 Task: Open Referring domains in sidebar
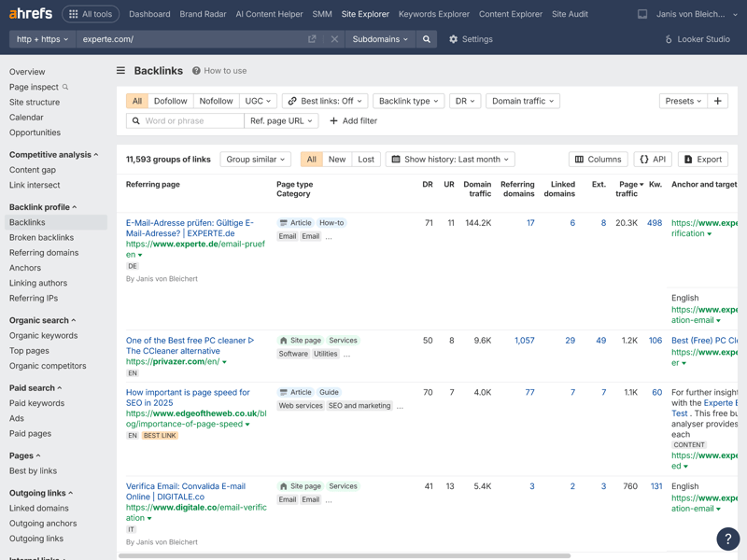tap(44, 253)
